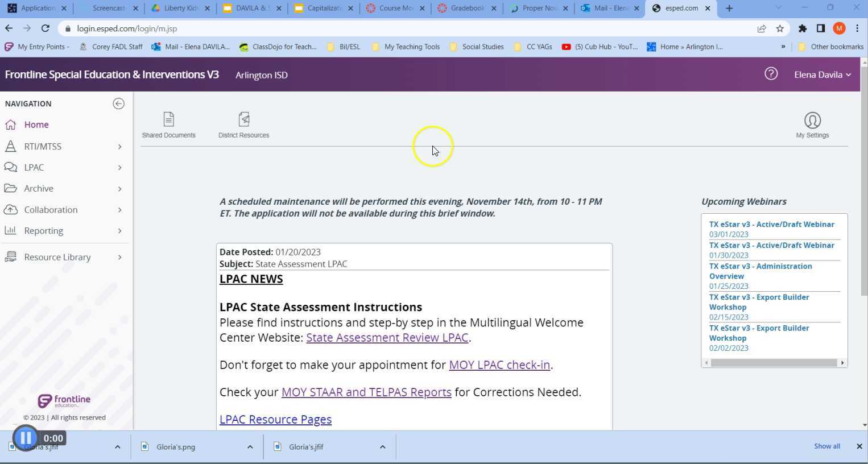This screenshot has width=868, height=464.
Task: Follow the MOY LPAC check-in link
Action: [x=499, y=365]
